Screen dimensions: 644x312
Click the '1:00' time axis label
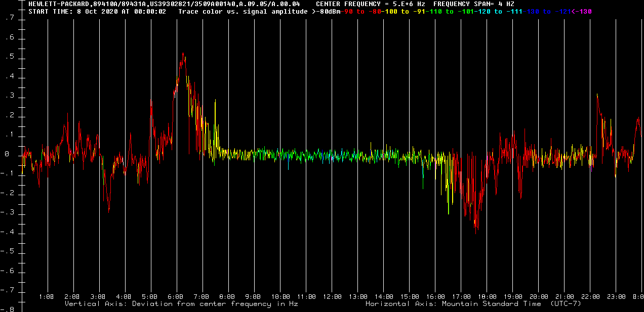[47, 297]
